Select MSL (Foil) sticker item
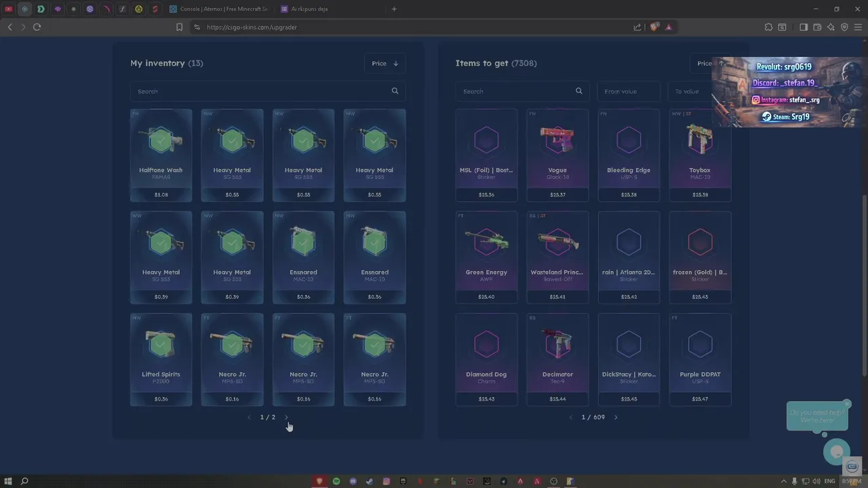The width and height of the screenshot is (868, 488). pyautogui.click(x=486, y=155)
